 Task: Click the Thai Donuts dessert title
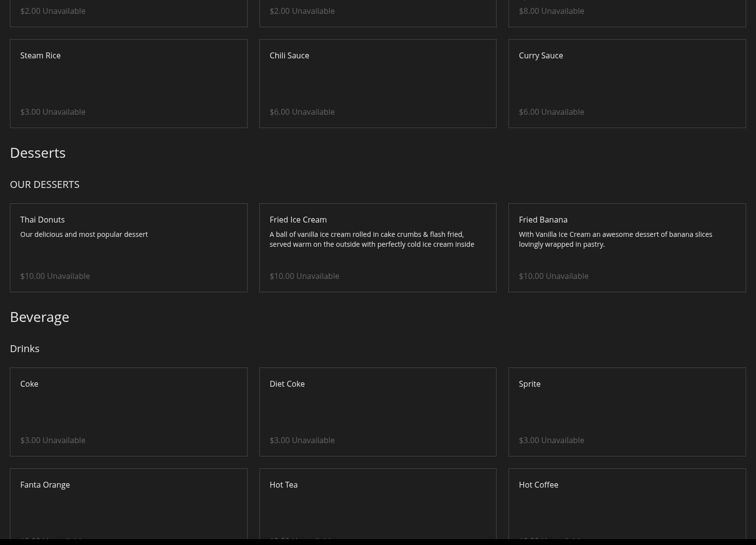[x=42, y=220]
